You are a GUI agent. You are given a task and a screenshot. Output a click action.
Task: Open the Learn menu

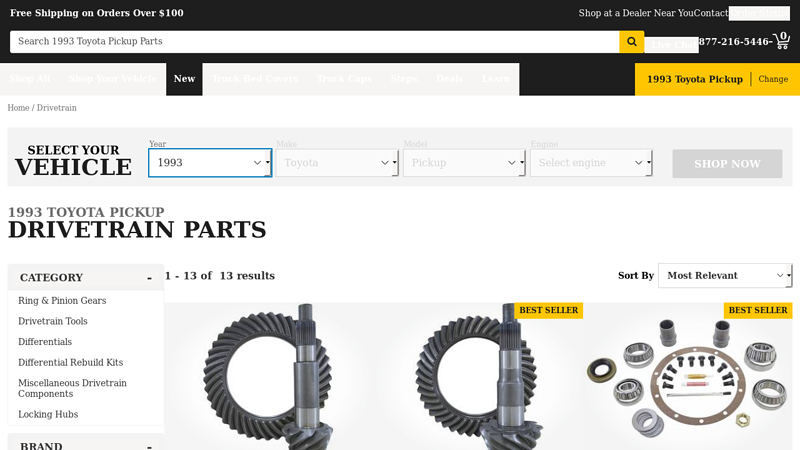coord(495,79)
